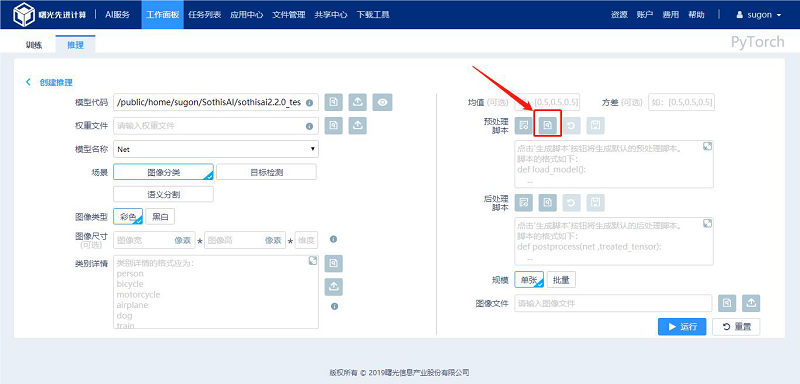Click the 方差 variance input field

point(682,102)
